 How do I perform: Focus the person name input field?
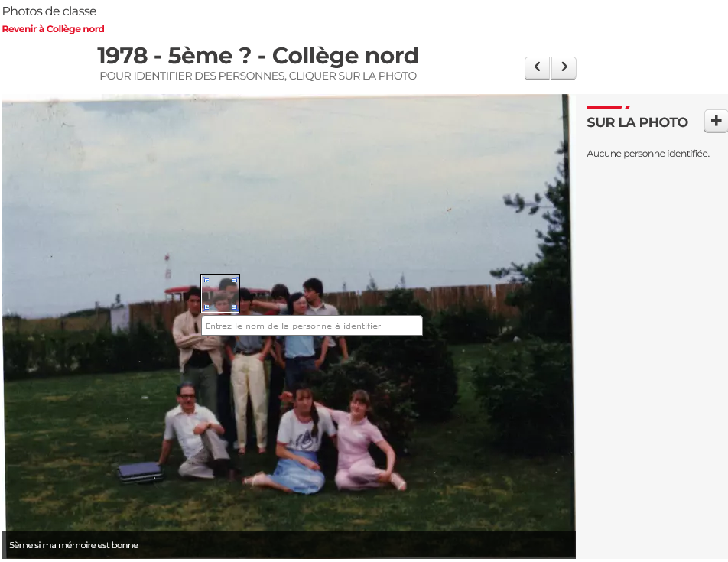click(x=311, y=326)
